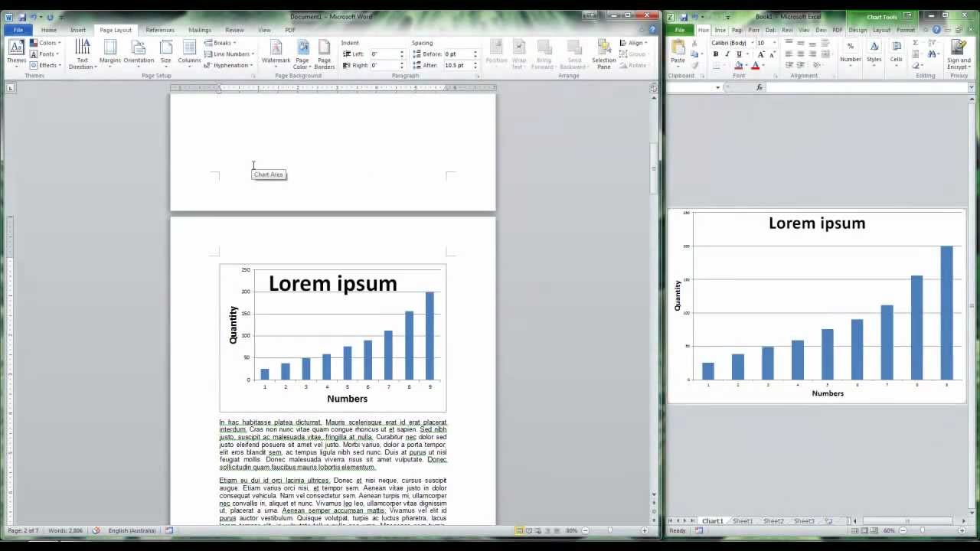Expand the theme Fonts dropdown in Word
This screenshot has width=980, height=551.
tap(45, 54)
